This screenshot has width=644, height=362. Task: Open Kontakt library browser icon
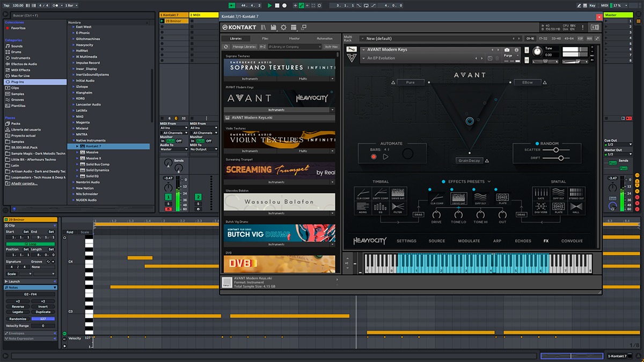click(264, 27)
